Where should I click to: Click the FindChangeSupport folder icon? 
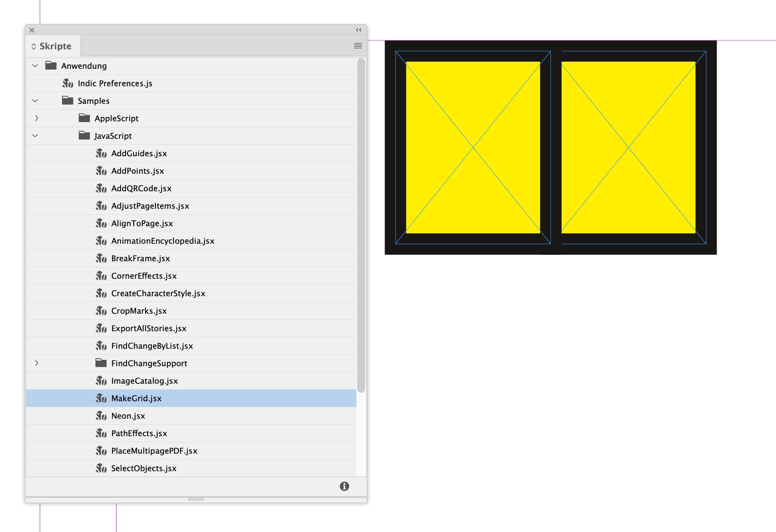101,363
